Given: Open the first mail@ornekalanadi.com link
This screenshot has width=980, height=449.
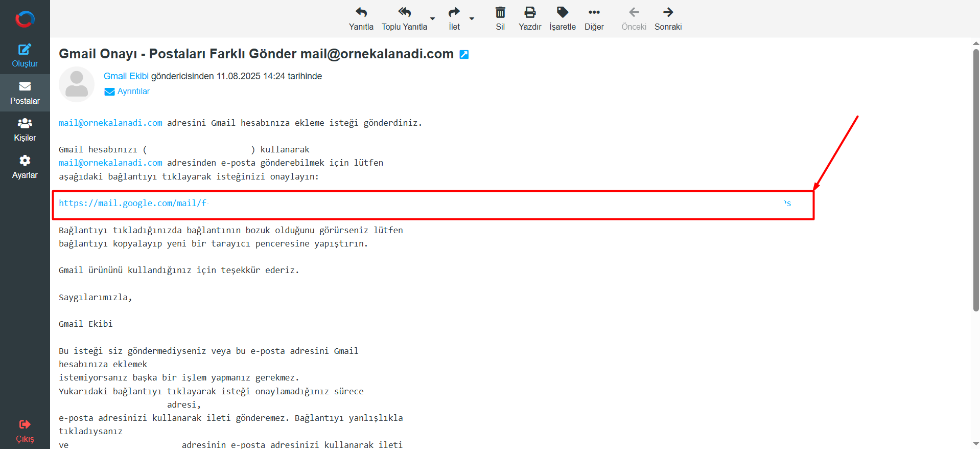Looking at the screenshot, I should pyautogui.click(x=110, y=123).
